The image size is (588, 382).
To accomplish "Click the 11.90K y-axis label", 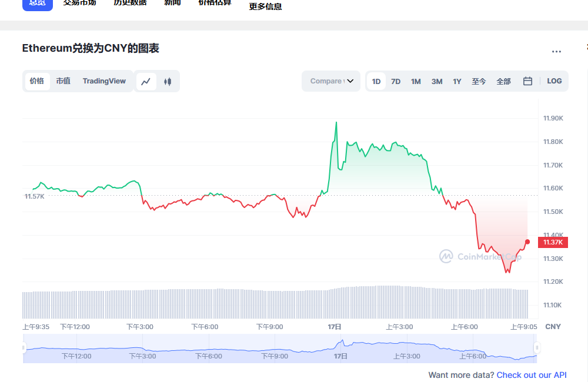I will click(553, 119).
